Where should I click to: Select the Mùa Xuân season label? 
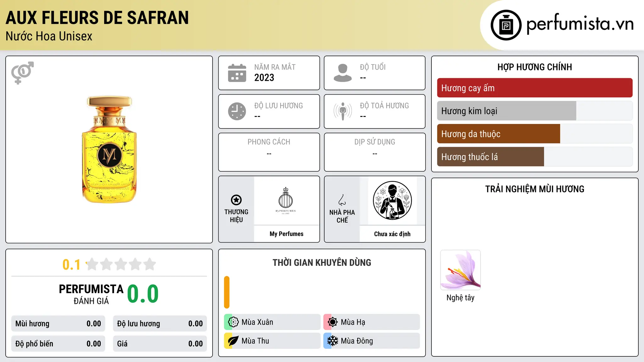(x=257, y=322)
